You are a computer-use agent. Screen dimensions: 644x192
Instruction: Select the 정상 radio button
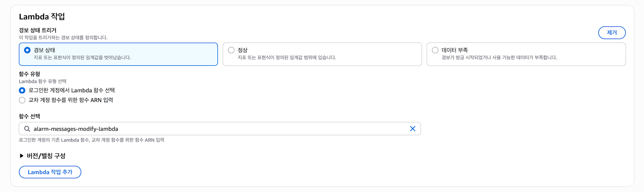click(231, 50)
